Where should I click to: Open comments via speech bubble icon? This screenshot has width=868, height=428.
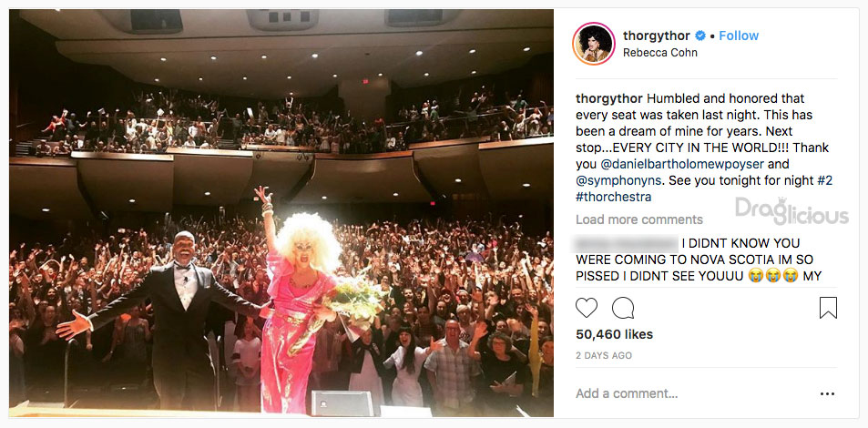click(x=623, y=308)
